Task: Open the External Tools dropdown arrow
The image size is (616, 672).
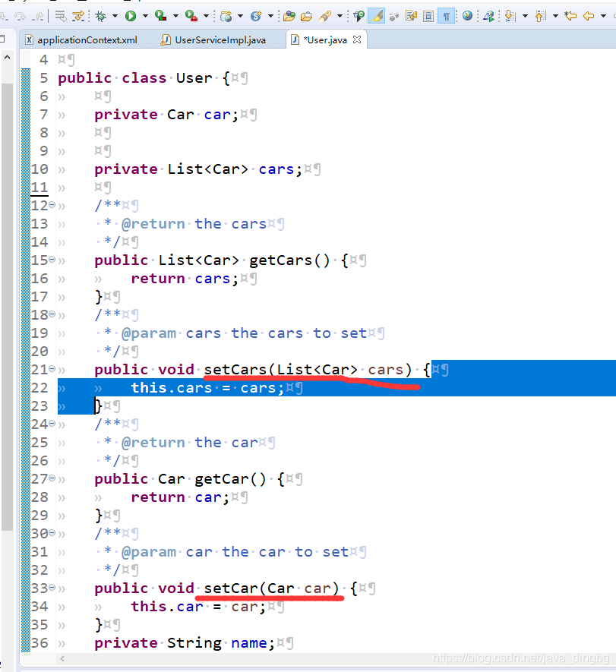Action: (206, 16)
